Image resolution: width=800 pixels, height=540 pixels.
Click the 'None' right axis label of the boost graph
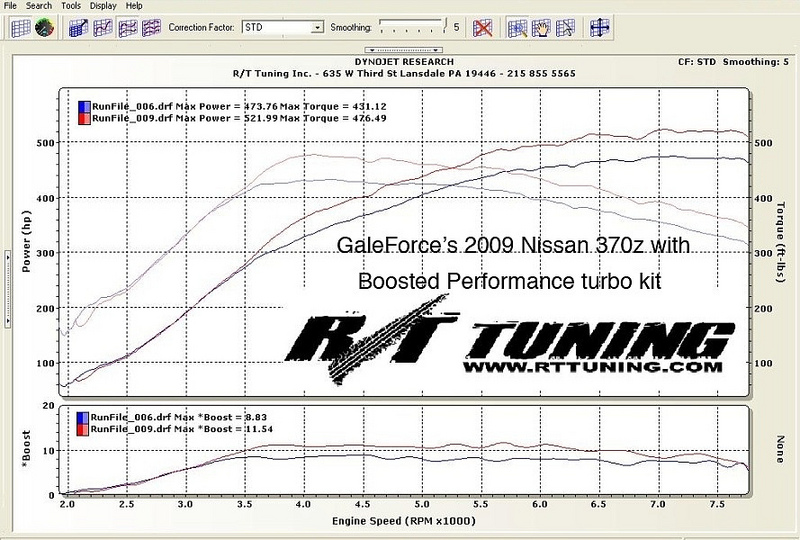pos(780,449)
